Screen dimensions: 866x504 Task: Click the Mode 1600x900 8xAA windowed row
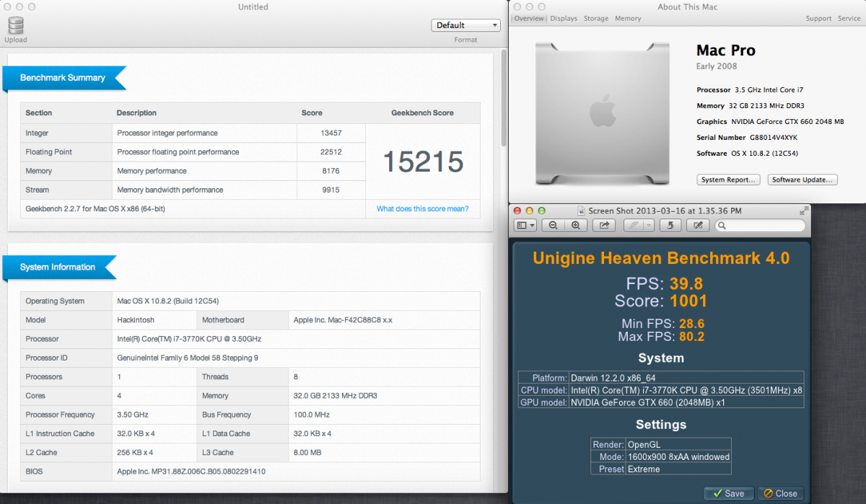(661, 456)
